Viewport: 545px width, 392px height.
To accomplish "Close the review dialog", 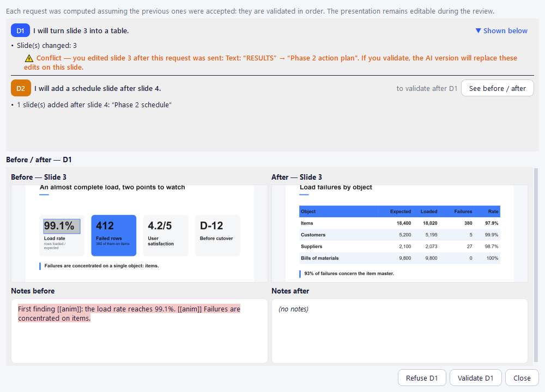I will (522, 378).
